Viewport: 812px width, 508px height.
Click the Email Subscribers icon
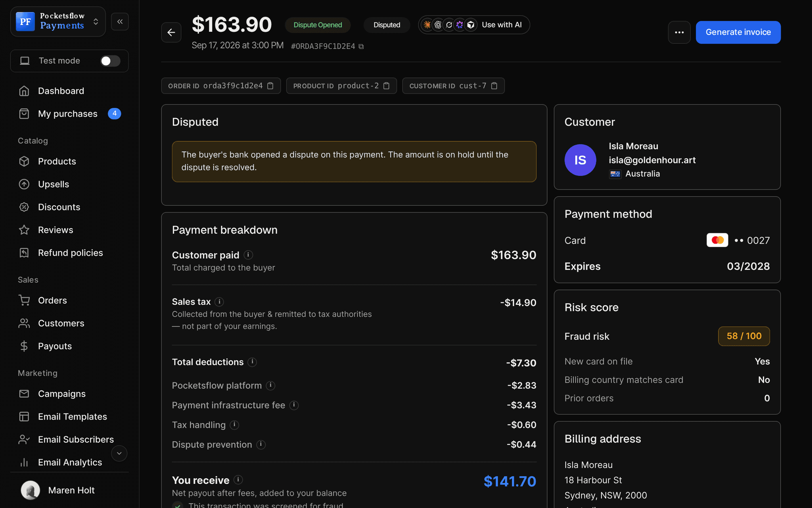(24, 439)
